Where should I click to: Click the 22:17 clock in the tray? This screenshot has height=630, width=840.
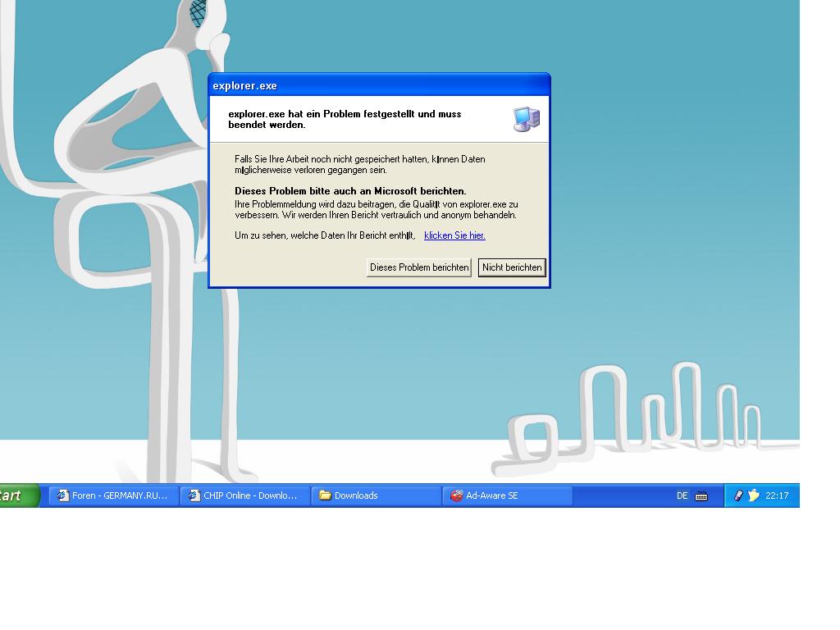[x=777, y=495]
